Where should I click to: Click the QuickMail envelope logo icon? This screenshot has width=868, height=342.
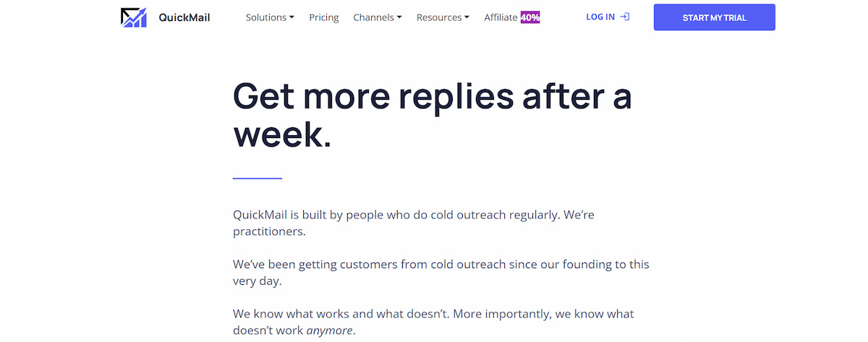pyautogui.click(x=133, y=17)
